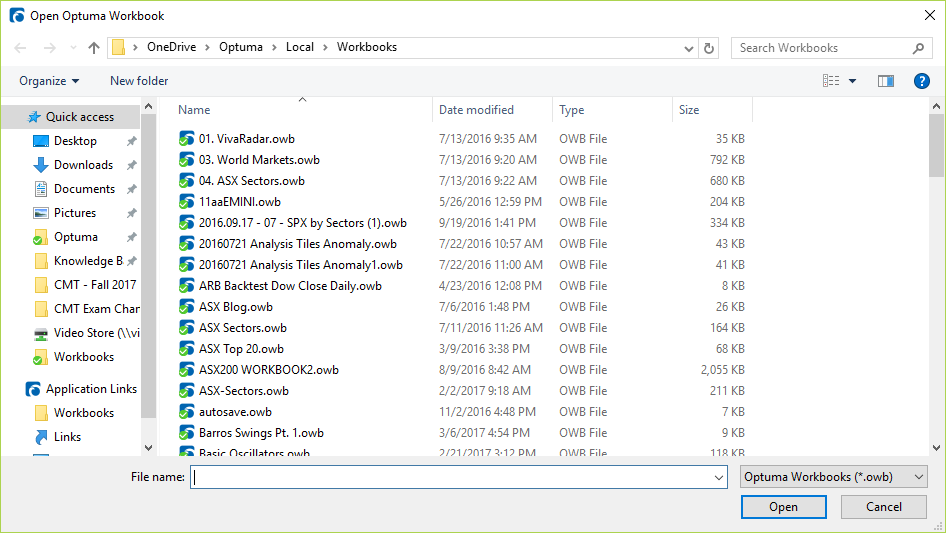Screen dimensions: 946x533
Task: Select ARB Backtest Dow Close Daily.owb
Action: (x=290, y=286)
